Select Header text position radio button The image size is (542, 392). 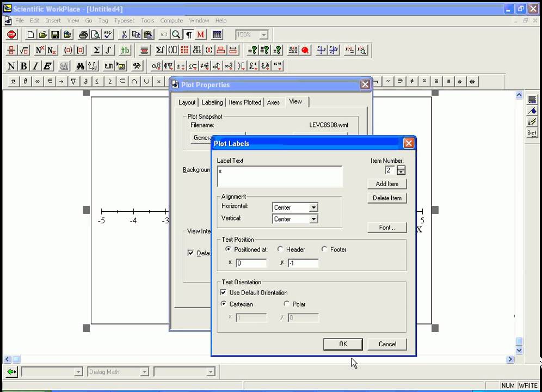click(x=280, y=249)
